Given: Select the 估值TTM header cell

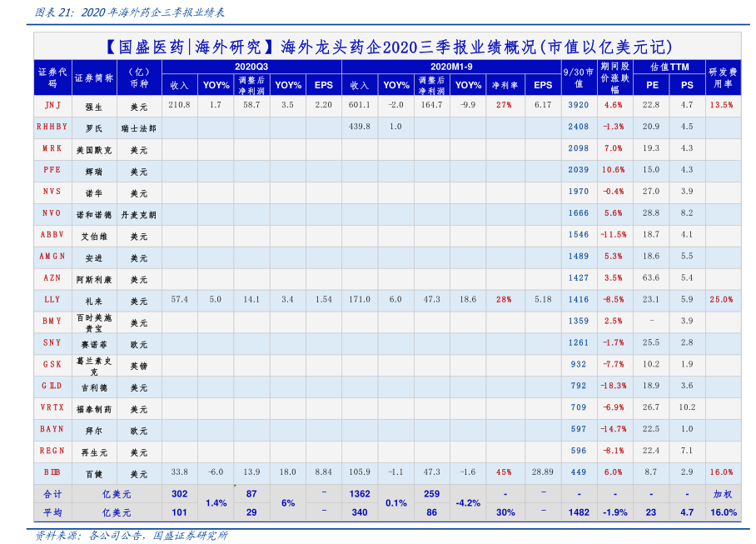Looking at the screenshot, I should 669,67.
